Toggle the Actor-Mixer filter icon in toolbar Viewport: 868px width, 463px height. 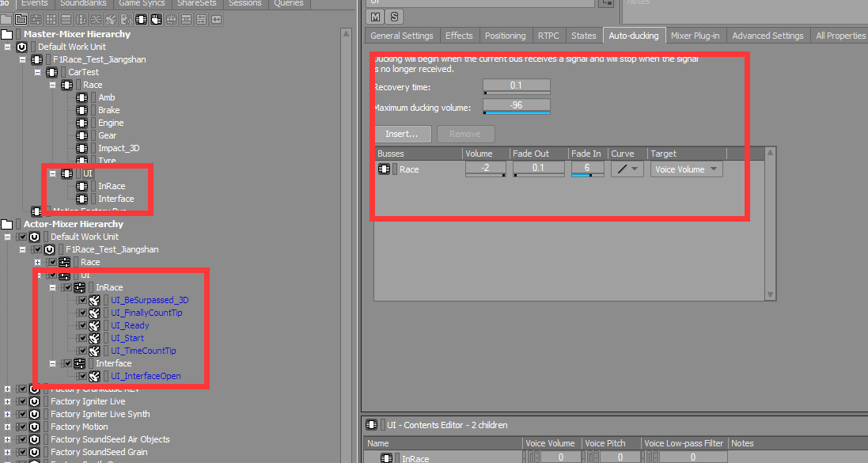pos(36,19)
